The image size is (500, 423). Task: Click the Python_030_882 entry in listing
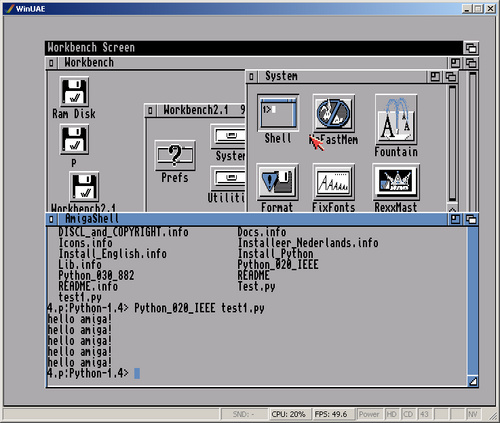(96, 275)
